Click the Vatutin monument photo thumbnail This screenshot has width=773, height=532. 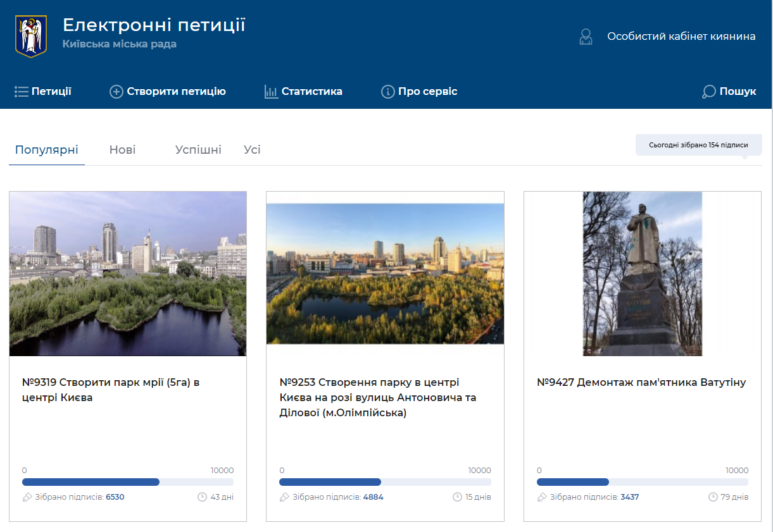tap(642, 274)
